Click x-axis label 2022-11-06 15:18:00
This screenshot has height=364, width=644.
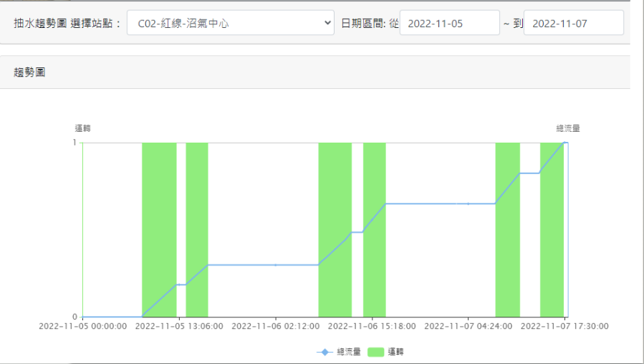[x=372, y=326]
